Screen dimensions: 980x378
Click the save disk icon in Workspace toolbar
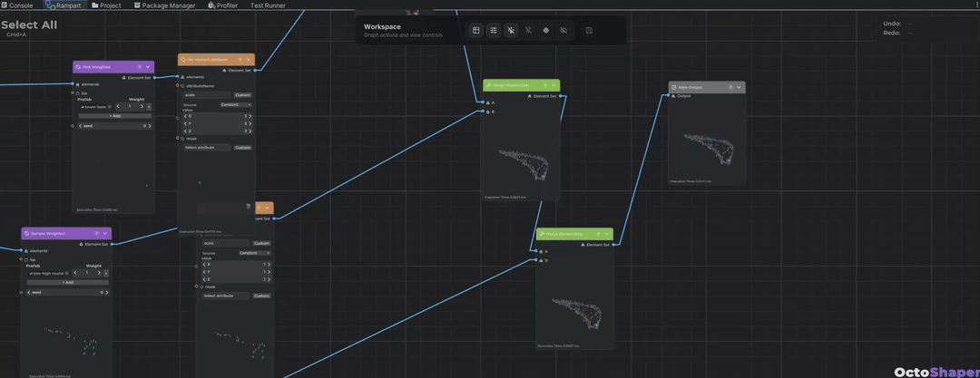point(590,30)
